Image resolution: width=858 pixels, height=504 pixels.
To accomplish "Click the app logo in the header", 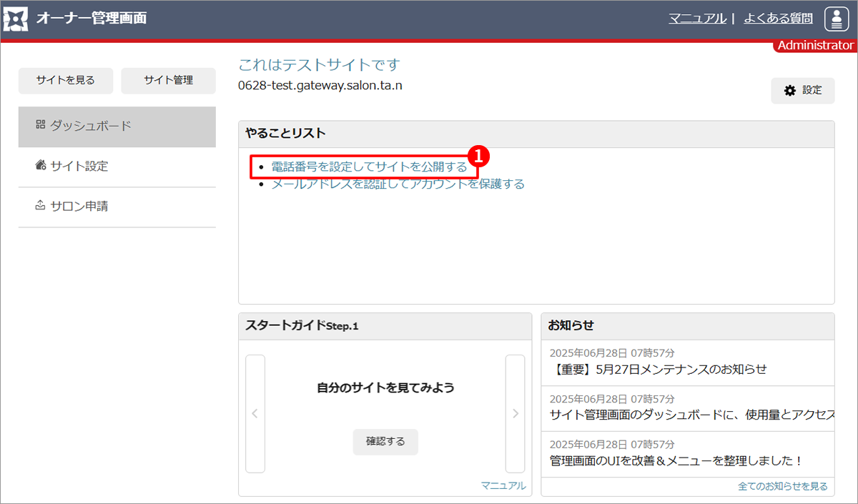I will click(x=16, y=19).
